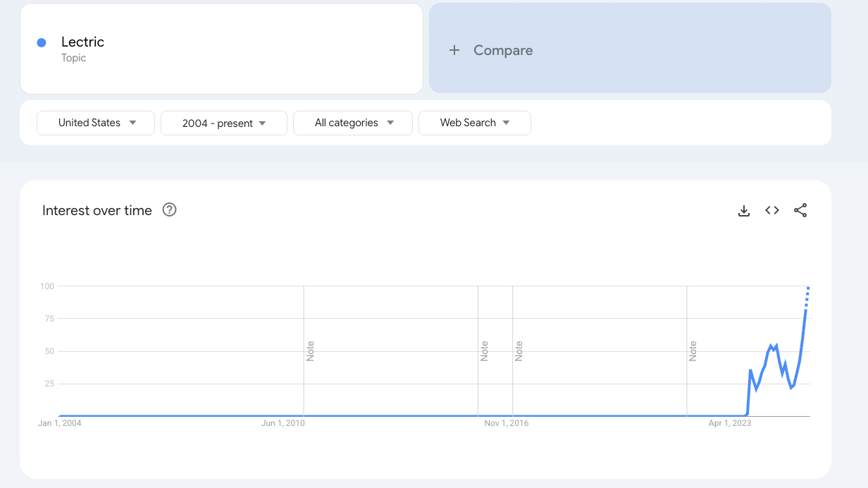Open the Note marker near Apr 2023
This screenshot has width=868, height=488.
(693, 350)
